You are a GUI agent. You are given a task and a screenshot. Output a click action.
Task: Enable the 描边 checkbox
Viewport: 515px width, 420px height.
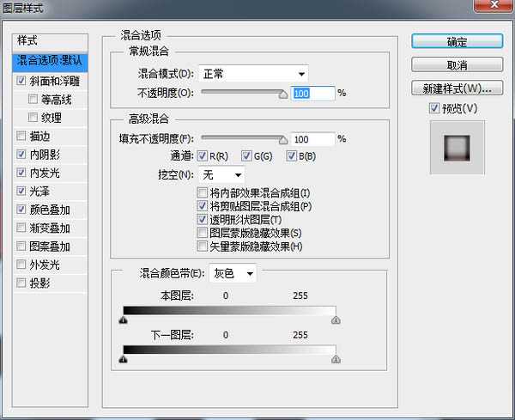pos(21,136)
